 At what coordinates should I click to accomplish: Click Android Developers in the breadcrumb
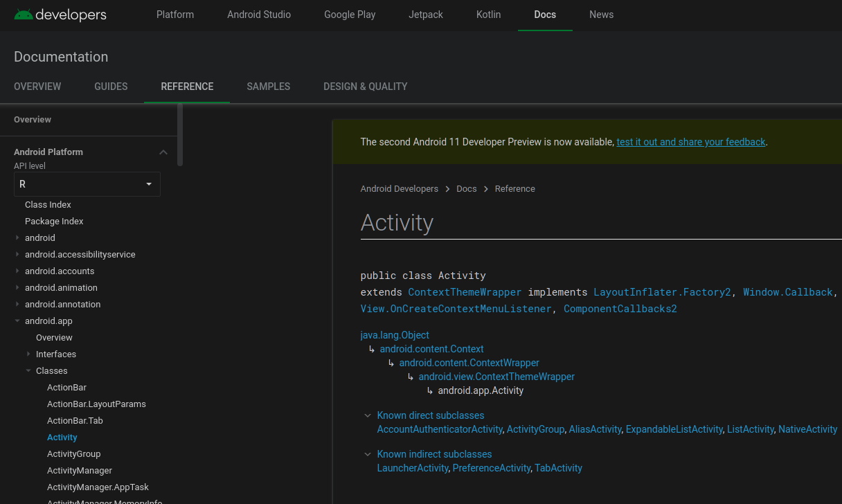(x=400, y=188)
